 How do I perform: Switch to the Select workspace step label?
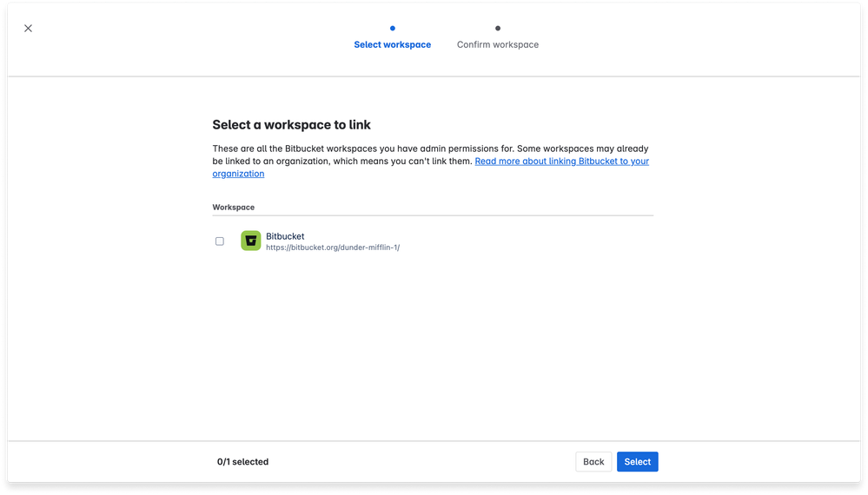[392, 45]
